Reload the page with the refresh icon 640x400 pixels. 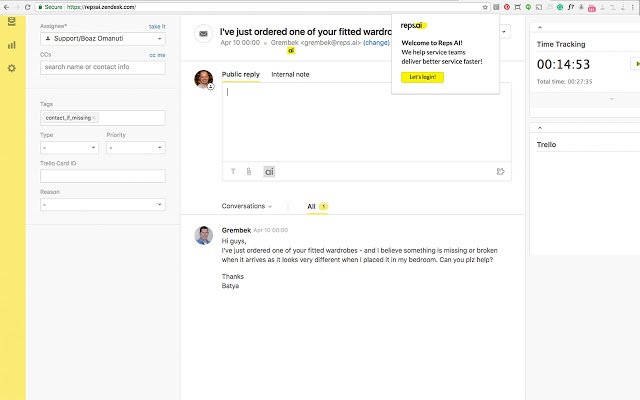point(27,7)
